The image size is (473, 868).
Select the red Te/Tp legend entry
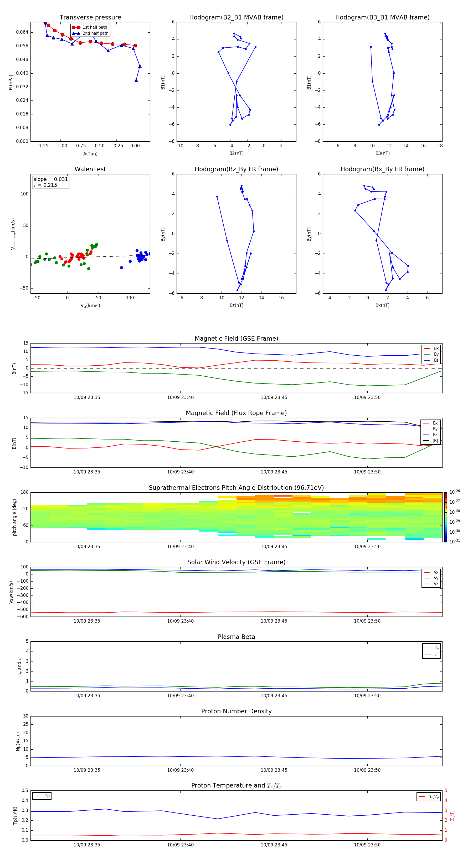coord(429,796)
